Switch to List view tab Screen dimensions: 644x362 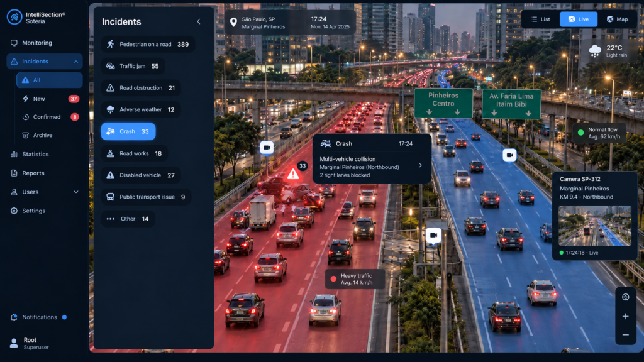pyautogui.click(x=540, y=19)
